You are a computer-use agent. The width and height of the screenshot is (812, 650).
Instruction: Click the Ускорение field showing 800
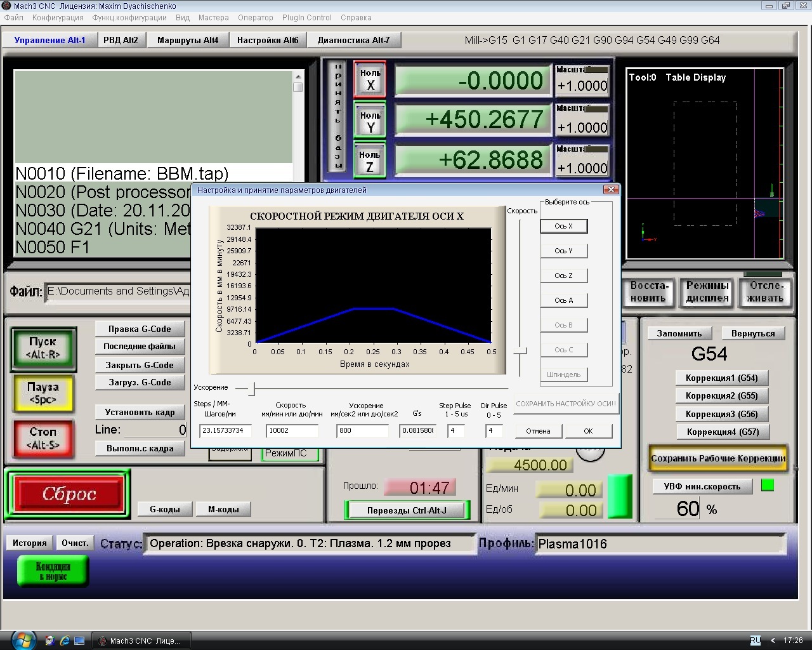click(x=362, y=430)
